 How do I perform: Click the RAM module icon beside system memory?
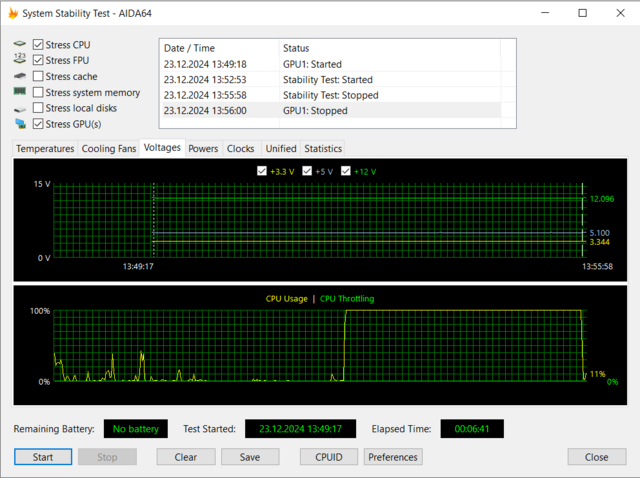(x=20, y=92)
